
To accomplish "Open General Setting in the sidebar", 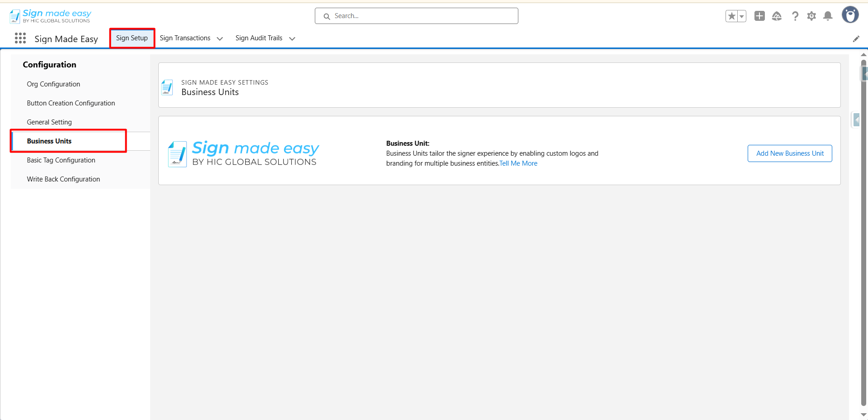I will (x=49, y=122).
